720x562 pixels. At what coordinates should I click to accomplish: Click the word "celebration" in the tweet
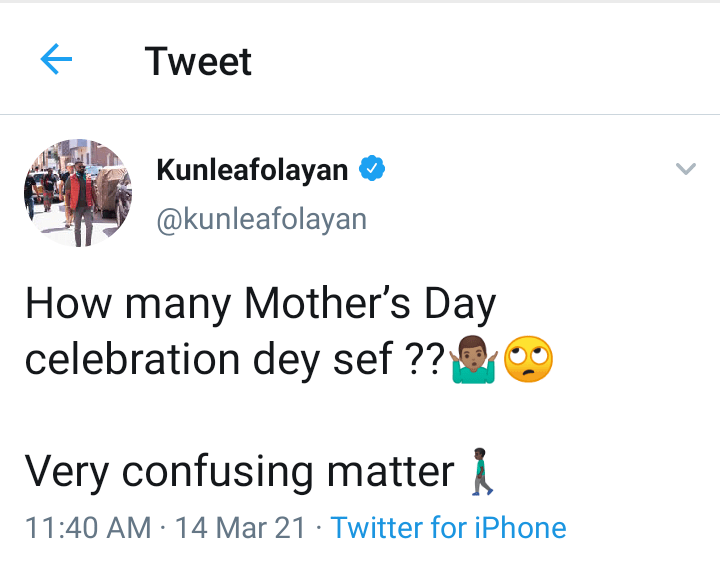click(x=132, y=358)
